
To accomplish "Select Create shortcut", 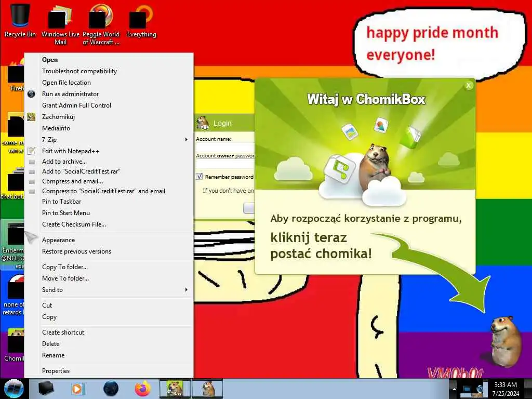I will click(x=109, y=332).
